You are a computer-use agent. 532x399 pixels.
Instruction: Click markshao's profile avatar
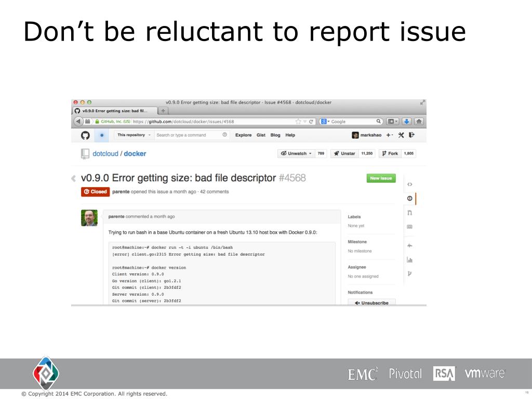click(355, 135)
